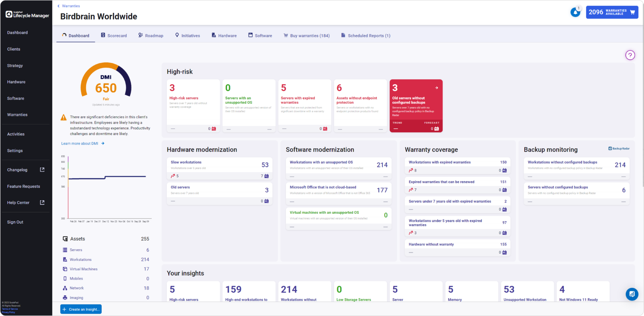Click the help question mark icon
Screen dimensions: 644x316
tap(630, 55)
